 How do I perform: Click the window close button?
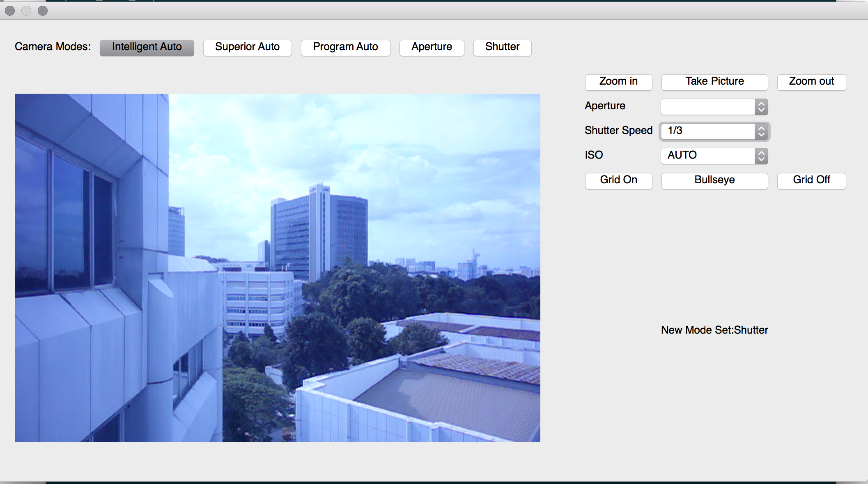coord(10,11)
